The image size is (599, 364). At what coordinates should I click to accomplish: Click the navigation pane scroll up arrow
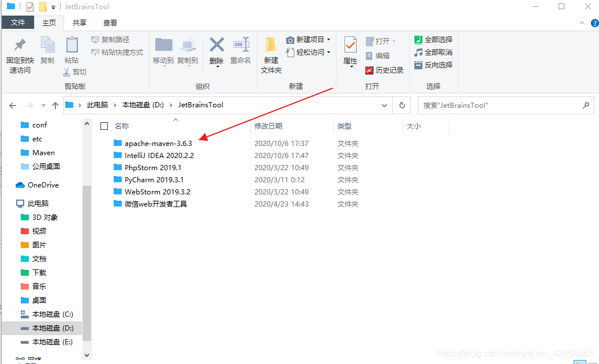point(87,123)
